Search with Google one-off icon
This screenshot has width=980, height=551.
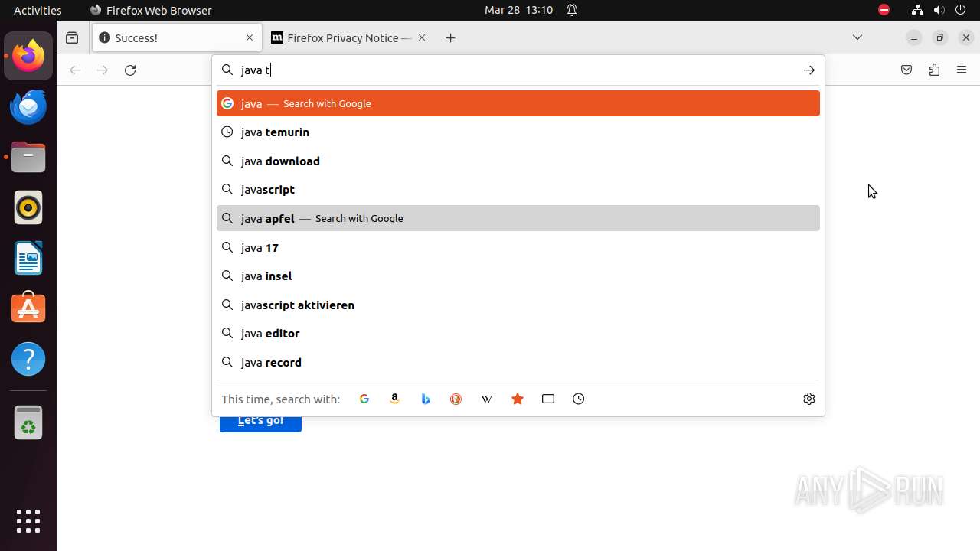pyautogui.click(x=364, y=399)
